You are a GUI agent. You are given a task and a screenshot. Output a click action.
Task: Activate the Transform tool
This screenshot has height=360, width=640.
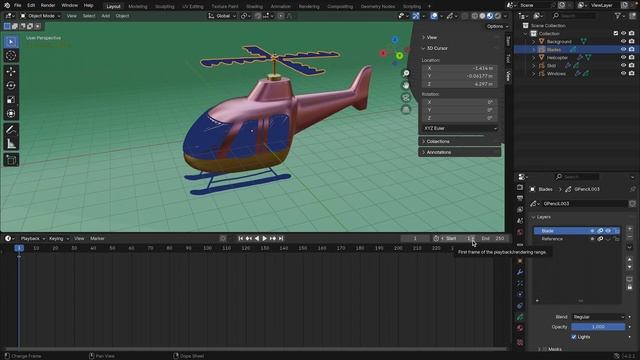coord(11,113)
